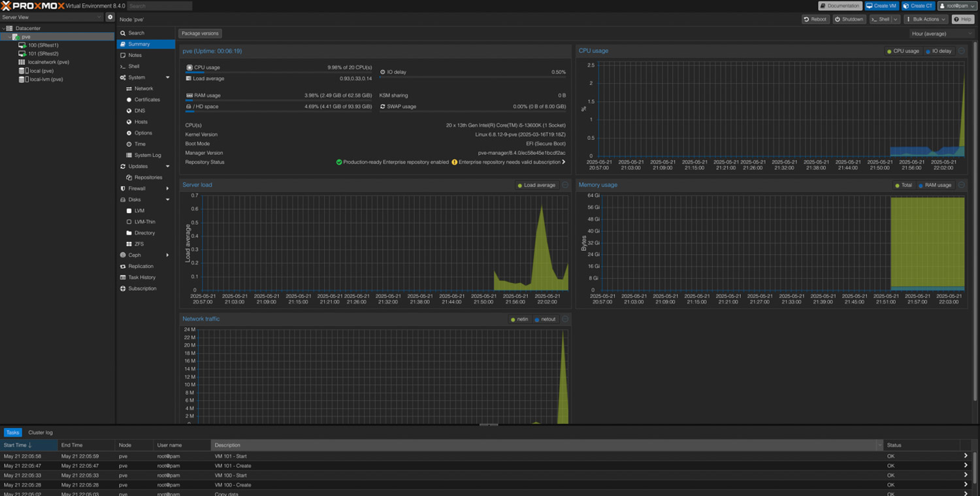The image size is (980, 496).
Task: Open the System Log page
Action: click(148, 155)
